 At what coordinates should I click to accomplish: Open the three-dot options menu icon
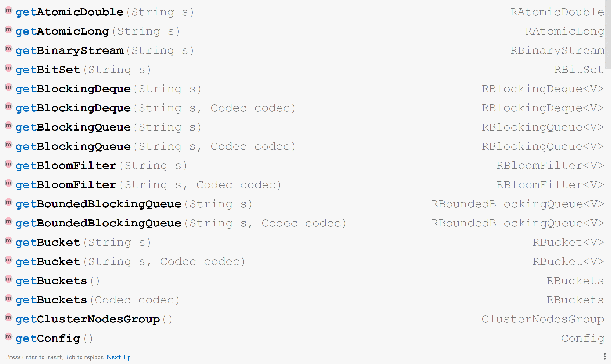(x=605, y=356)
